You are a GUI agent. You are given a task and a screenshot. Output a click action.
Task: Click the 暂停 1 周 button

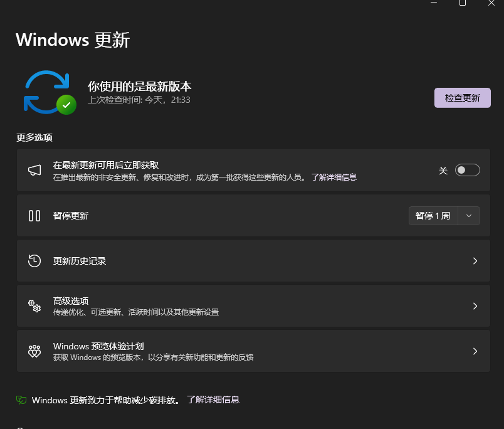[x=433, y=216]
